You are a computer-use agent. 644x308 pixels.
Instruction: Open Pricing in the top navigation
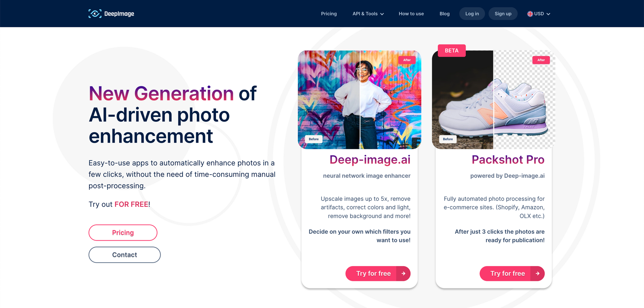329,14
